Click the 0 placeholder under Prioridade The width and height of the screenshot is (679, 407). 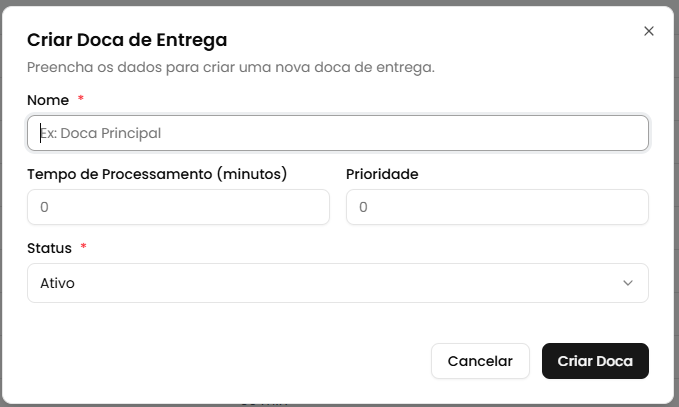point(364,207)
